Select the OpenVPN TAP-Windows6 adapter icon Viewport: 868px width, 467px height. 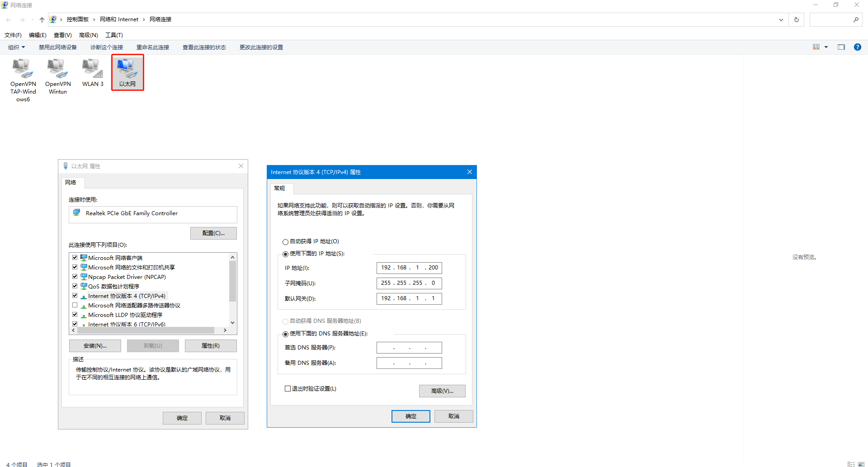pyautogui.click(x=23, y=69)
